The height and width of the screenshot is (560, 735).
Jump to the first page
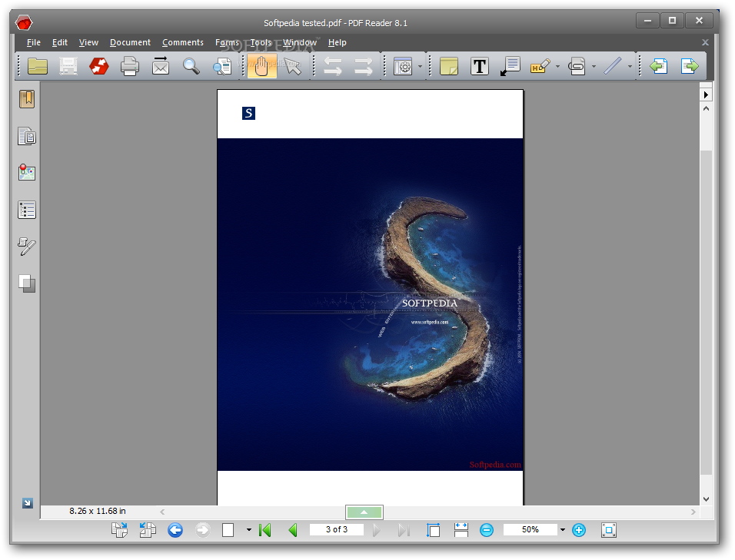click(x=264, y=530)
